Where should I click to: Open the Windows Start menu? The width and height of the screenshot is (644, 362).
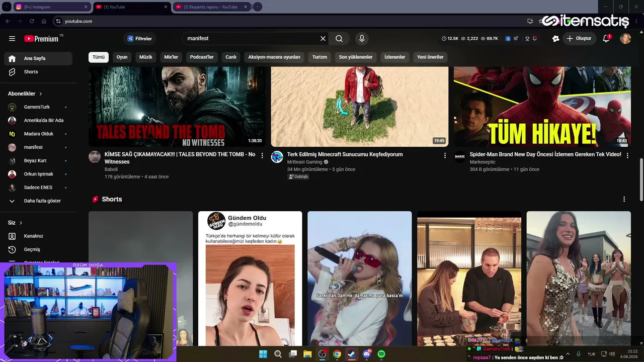pyautogui.click(x=263, y=354)
